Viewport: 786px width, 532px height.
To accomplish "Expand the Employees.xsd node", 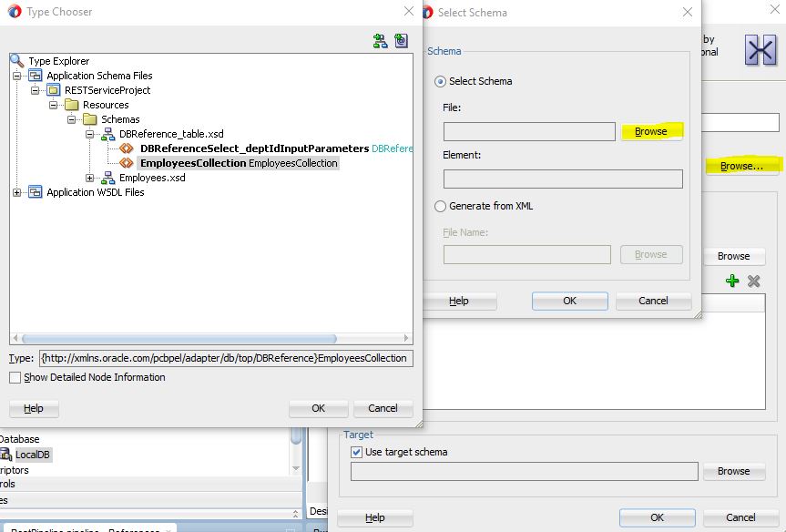I will pyautogui.click(x=90, y=178).
